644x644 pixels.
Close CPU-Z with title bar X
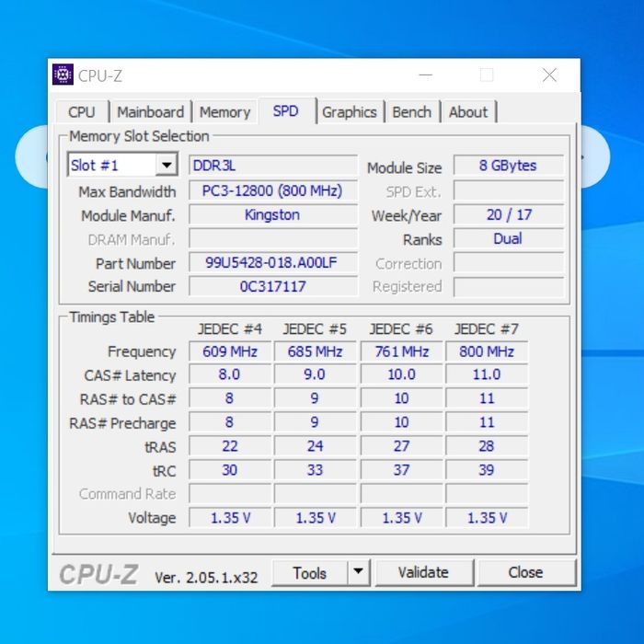[x=549, y=75]
